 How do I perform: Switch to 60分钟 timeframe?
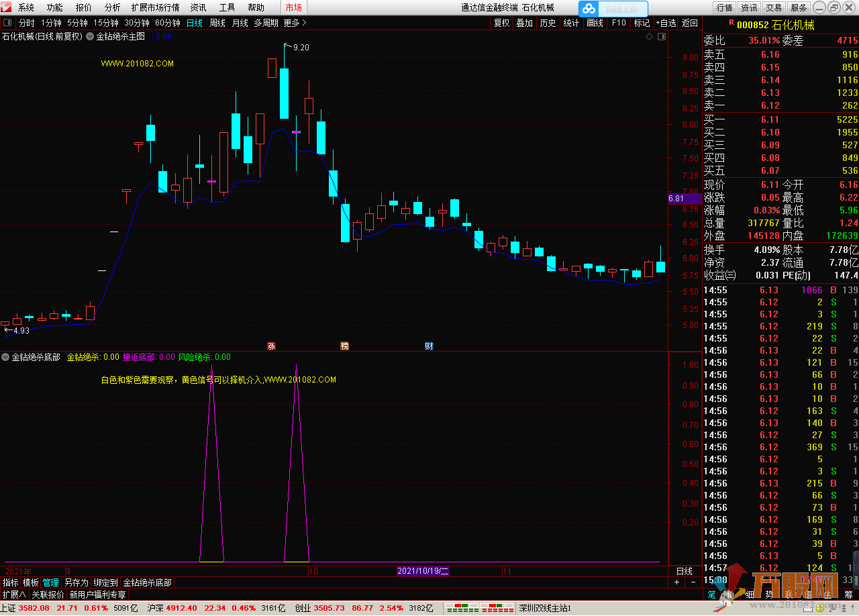168,23
